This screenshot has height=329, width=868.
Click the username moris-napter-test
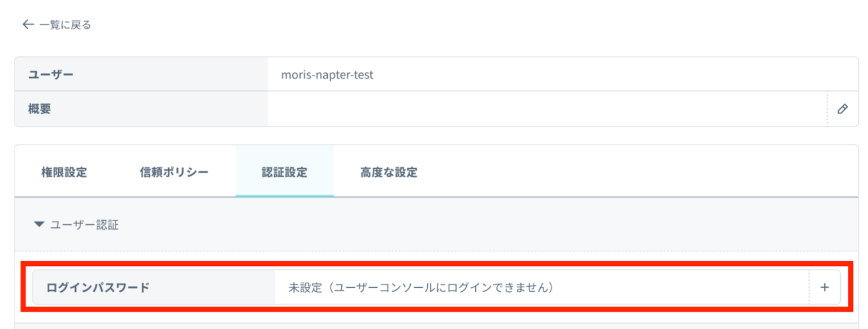click(327, 74)
